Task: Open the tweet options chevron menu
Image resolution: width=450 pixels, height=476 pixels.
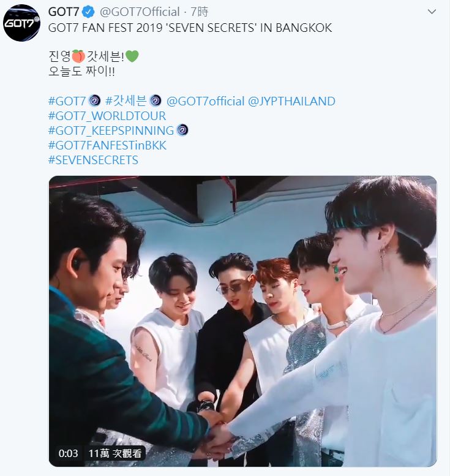Action: click(x=432, y=12)
